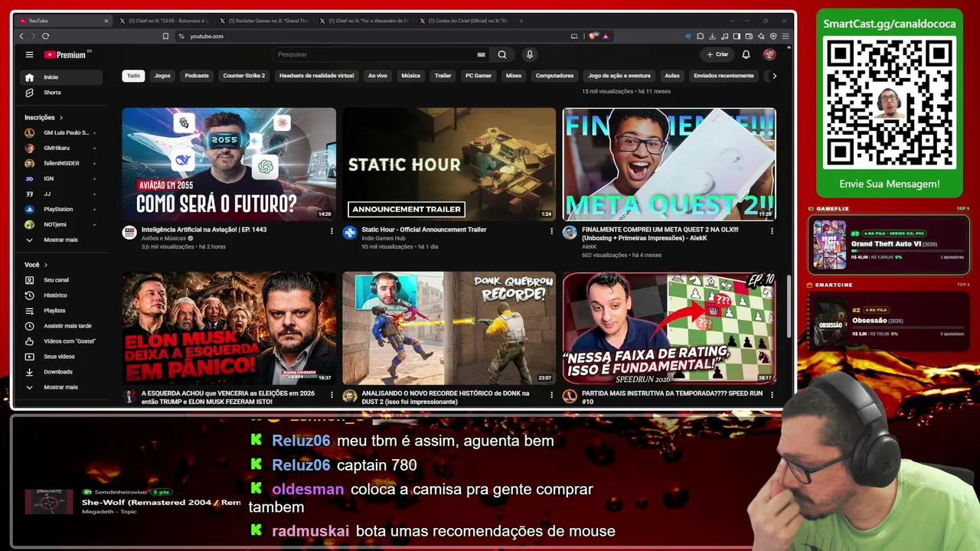The height and width of the screenshot is (551, 980).
Task: Select the Música filter chip
Action: pyautogui.click(x=411, y=76)
